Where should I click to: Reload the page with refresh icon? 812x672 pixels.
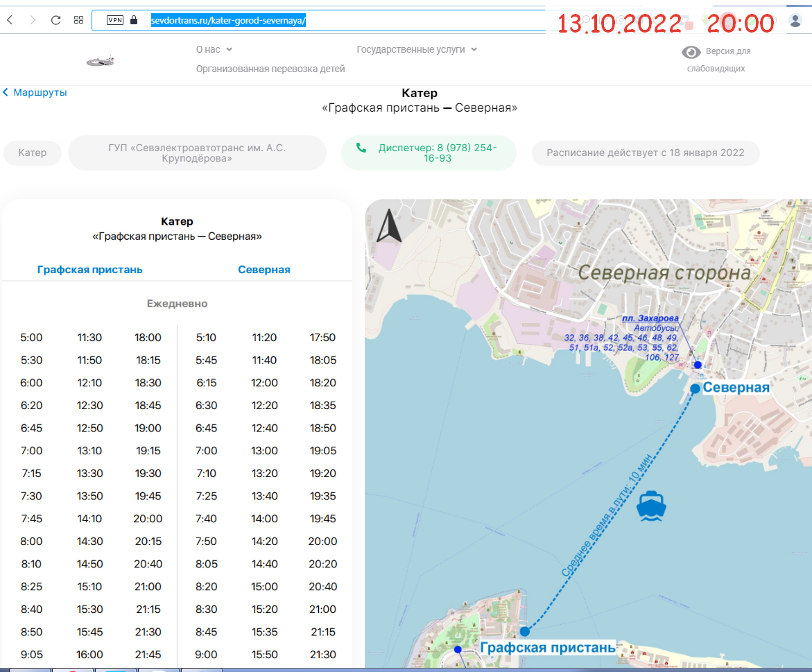point(56,20)
